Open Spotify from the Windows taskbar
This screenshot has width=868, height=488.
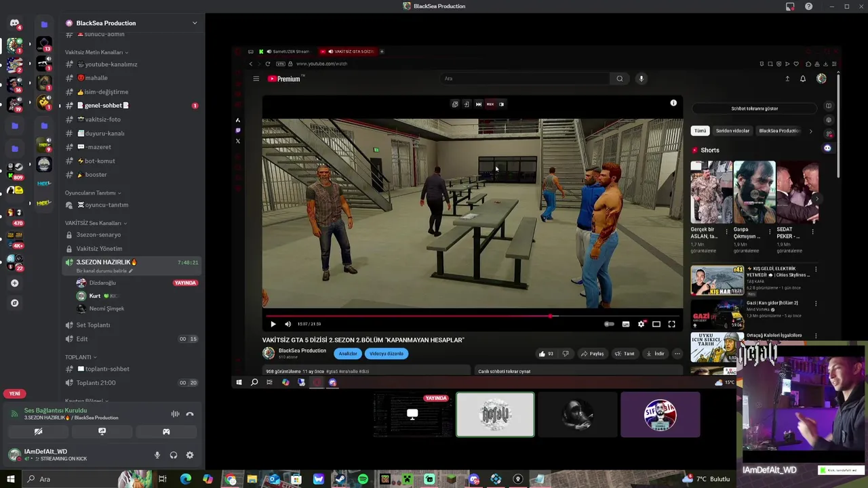(363, 479)
